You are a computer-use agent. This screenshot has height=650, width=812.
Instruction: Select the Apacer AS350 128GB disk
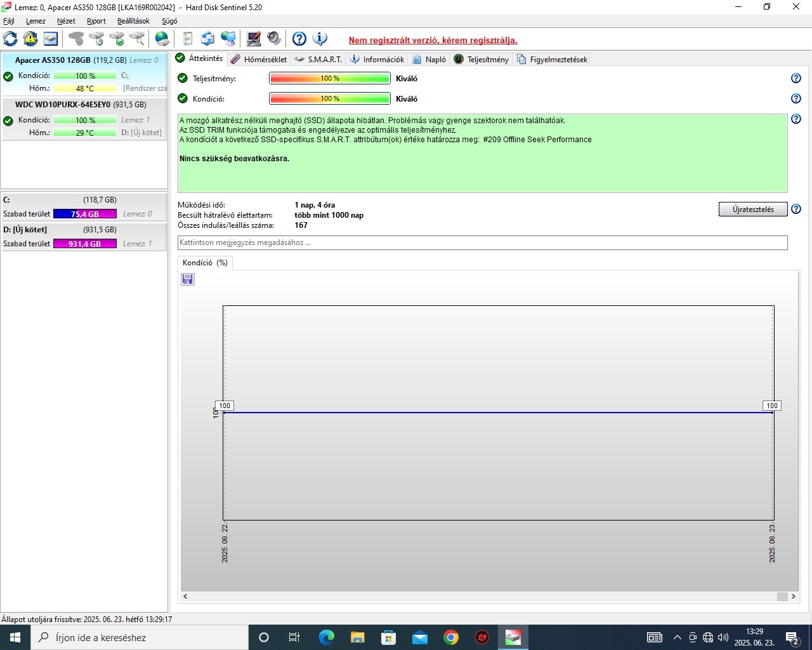84,74
